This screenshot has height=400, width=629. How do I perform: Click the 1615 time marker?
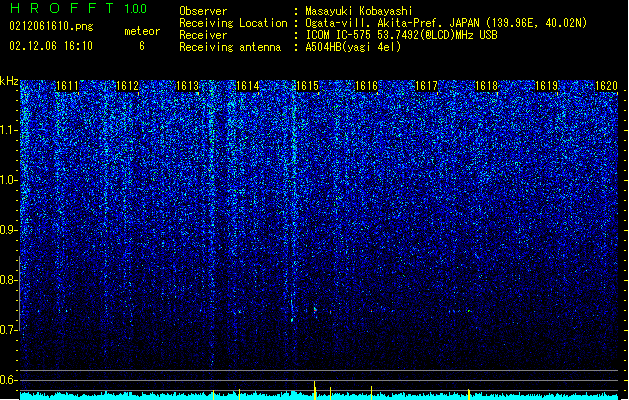[307, 86]
